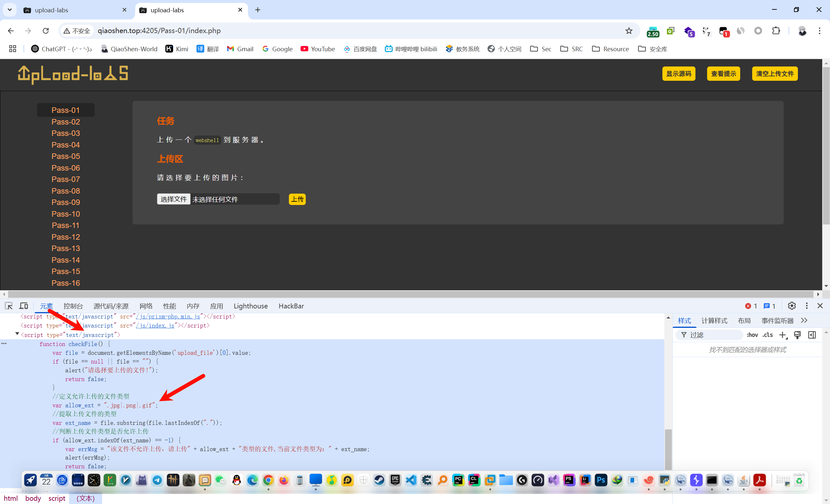Toggle the :hov element state panel
The width and height of the screenshot is (830, 504).
752,335
